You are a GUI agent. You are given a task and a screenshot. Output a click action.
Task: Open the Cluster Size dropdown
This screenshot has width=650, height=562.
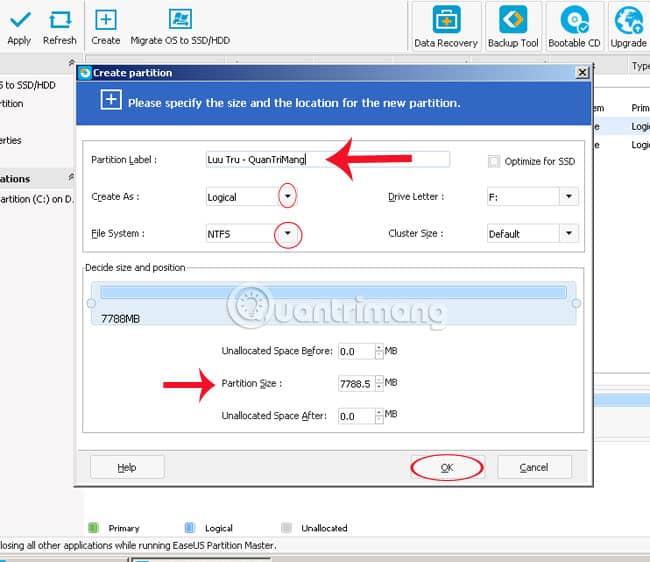point(569,233)
